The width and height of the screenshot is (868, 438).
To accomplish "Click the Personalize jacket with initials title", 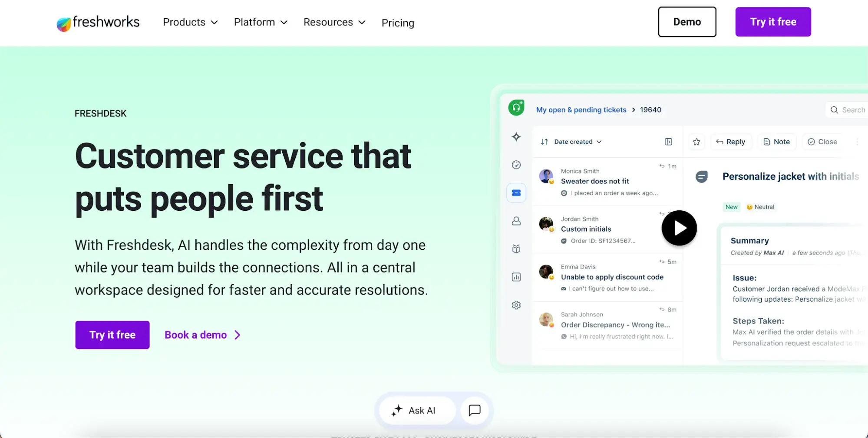I will 790,176.
